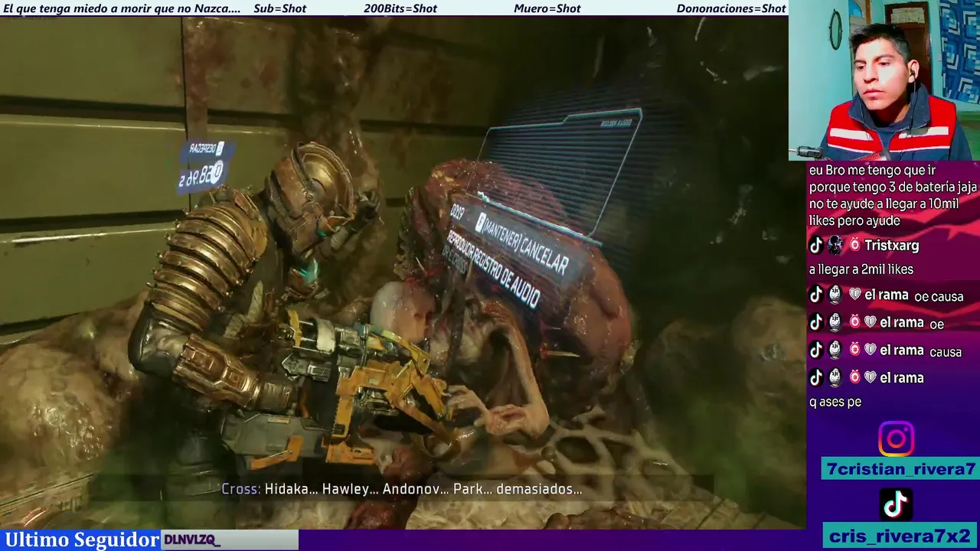Click the 'Cross: Hidaka... Hawley...' subtitle line
The image size is (980, 551).
click(401, 489)
